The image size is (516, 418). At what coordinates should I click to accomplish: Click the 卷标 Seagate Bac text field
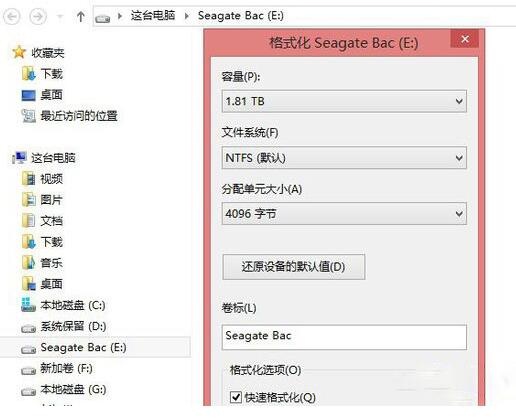click(x=344, y=337)
